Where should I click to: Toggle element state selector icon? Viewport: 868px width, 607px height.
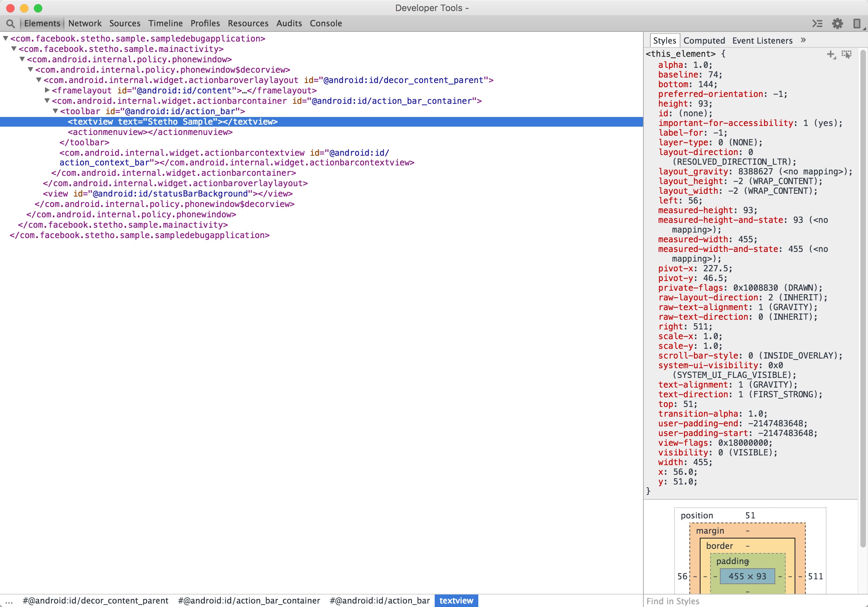point(847,54)
